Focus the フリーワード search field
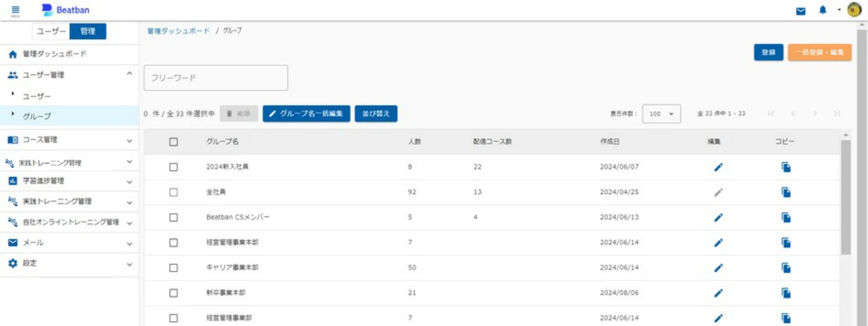 pyautogui.click(x=216, y=78)
